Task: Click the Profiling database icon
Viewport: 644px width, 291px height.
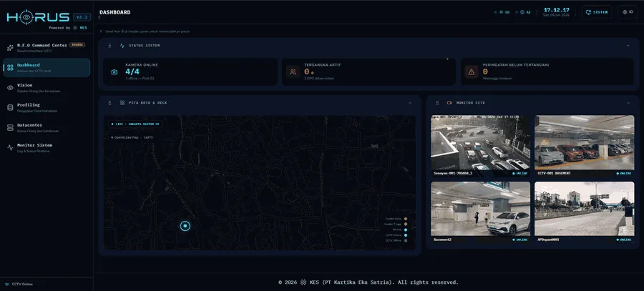Action: 10,107
